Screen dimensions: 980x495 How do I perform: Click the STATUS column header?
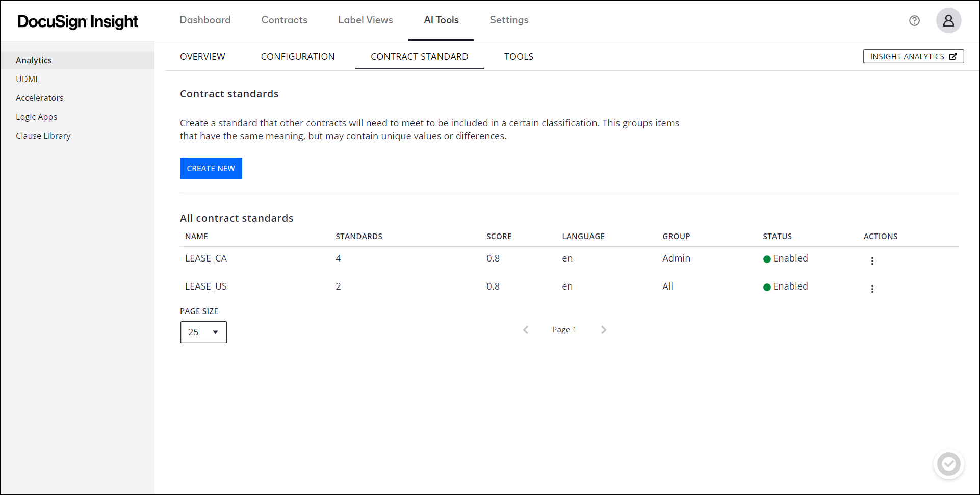[x=777, y=237]
